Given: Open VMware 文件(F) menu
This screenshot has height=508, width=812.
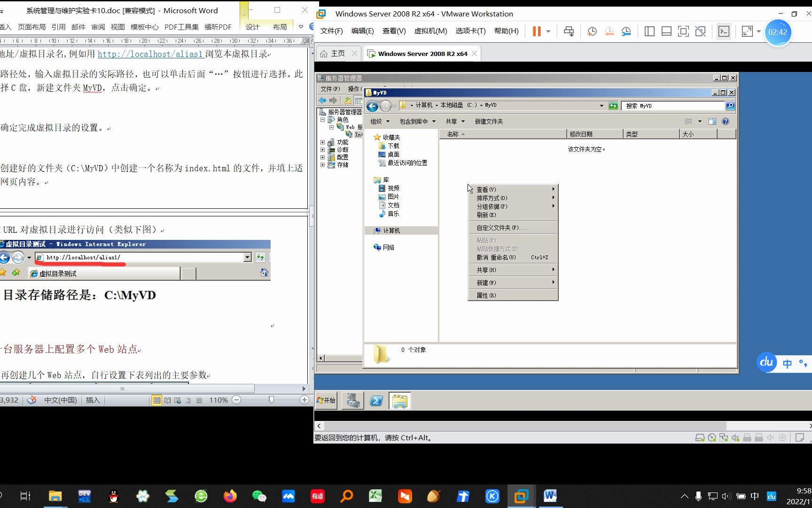Looking at the screenshot, I should [x=331, y=31].
